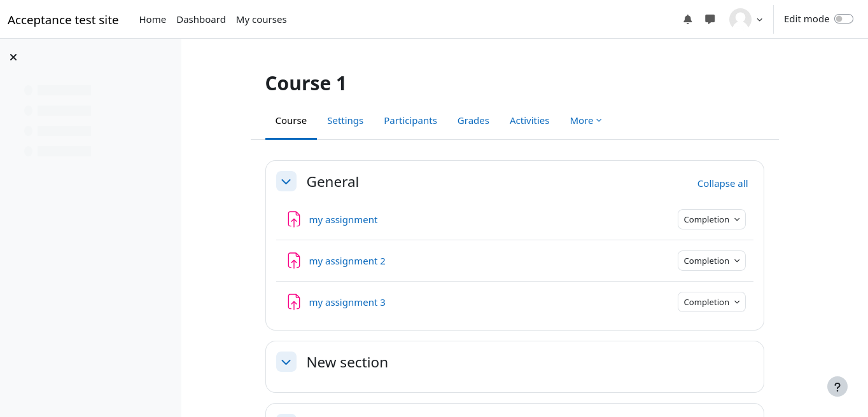Collapse the General section chevron
Screen dimensions: 868x417
pos(286,181)
